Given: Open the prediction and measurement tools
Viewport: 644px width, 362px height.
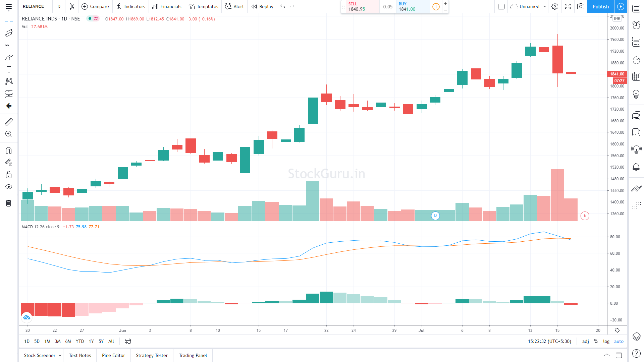Looking at the screenshot, I should pyautogui.click(x=9, y=94).
